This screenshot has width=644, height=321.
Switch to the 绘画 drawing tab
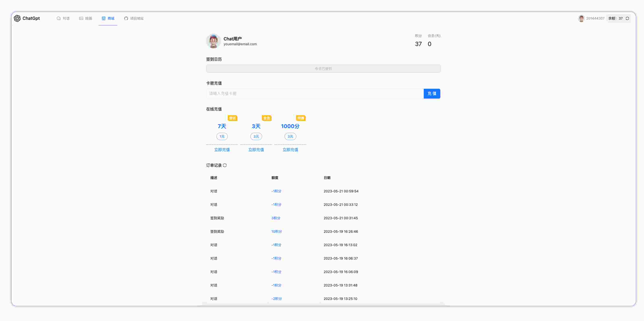coord(86,18)
